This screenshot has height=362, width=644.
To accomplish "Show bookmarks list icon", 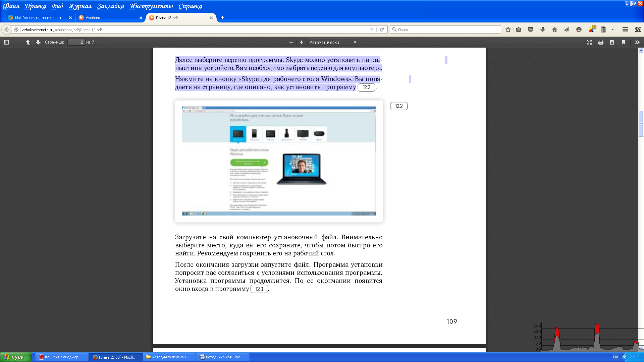I will (x=519, y=29).
